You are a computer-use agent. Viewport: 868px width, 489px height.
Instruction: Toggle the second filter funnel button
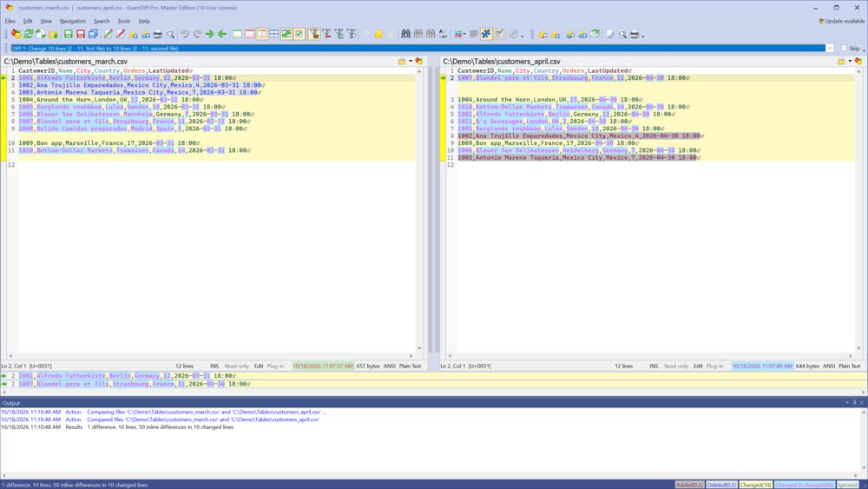[x=326, y=35]
